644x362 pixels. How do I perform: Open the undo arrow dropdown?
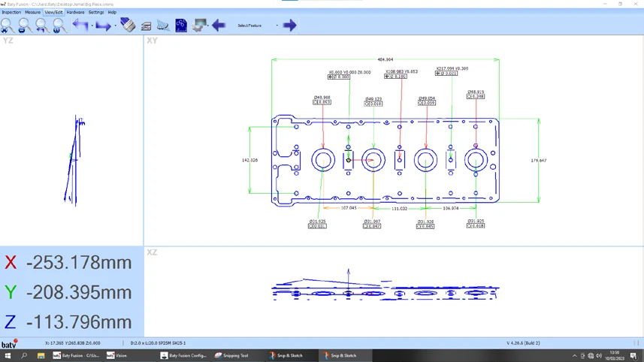(x=92, y=26)
